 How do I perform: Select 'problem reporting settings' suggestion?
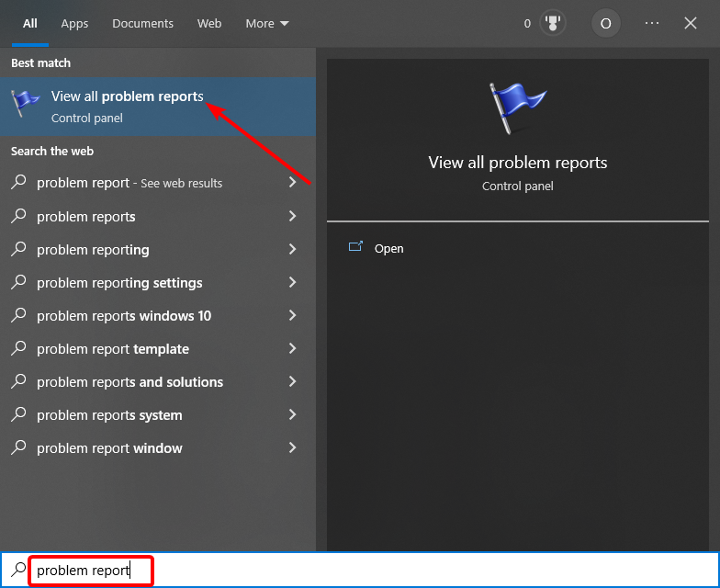158,282
